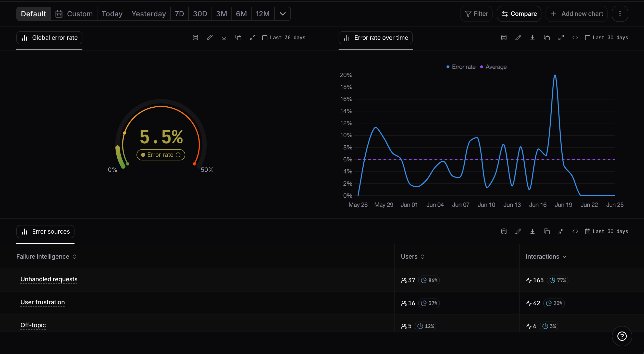Select the Default date range
This screenshot has height=354, width=644.
pos(33,14)
